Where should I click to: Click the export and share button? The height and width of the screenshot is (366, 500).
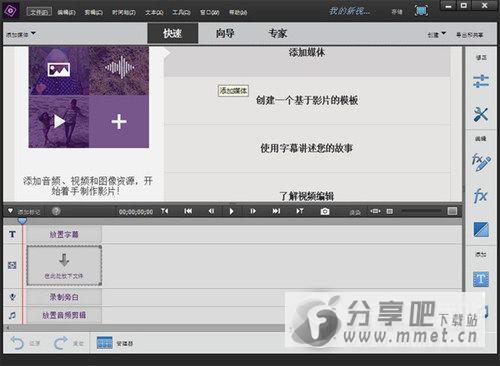469,35
